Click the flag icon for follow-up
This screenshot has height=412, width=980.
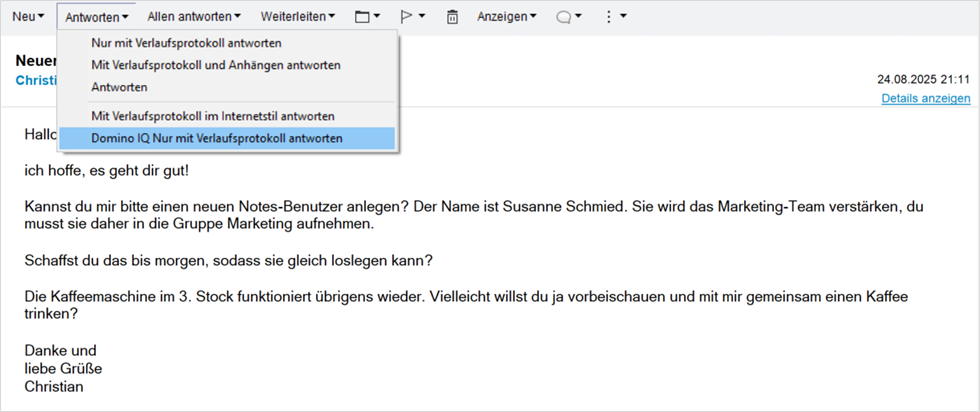point(406,17)
